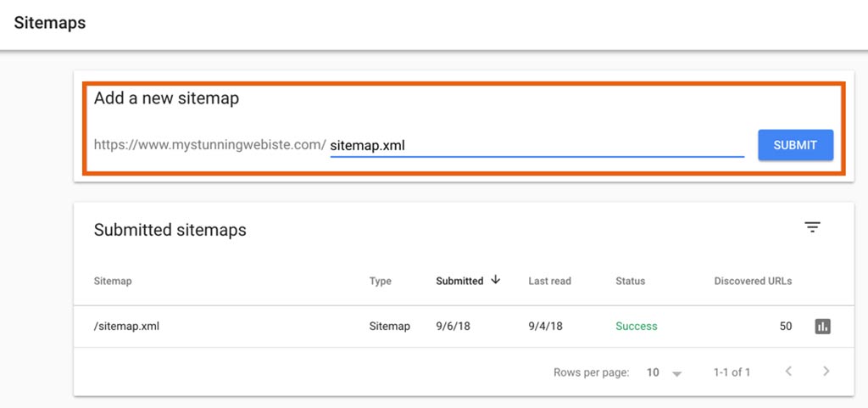Click the discovered URLs count of 50
This screenshot has height=408, width=868.
(x=785, y=327)
